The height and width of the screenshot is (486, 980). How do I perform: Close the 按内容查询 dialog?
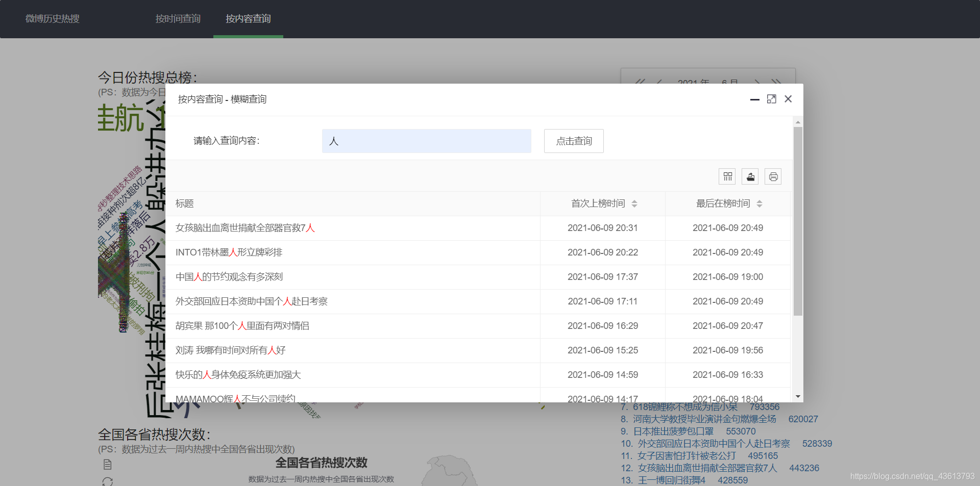(788, 99)
